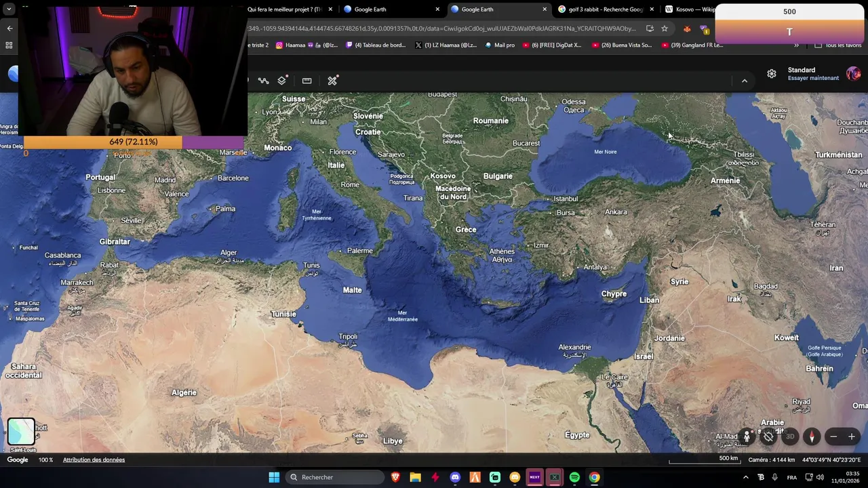868x488 pixels.
Task: Click browser back arrow
Action: pyautogui.click(x=9, y=28)
